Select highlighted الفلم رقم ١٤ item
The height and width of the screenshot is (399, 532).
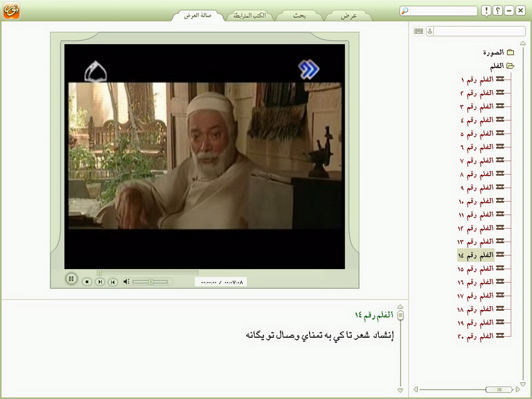point(476,255)
